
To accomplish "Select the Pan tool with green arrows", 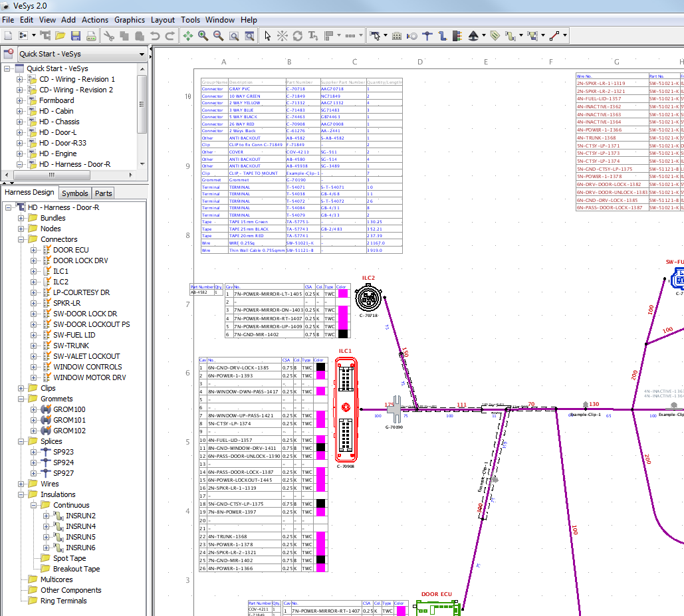I will point(189,34).
